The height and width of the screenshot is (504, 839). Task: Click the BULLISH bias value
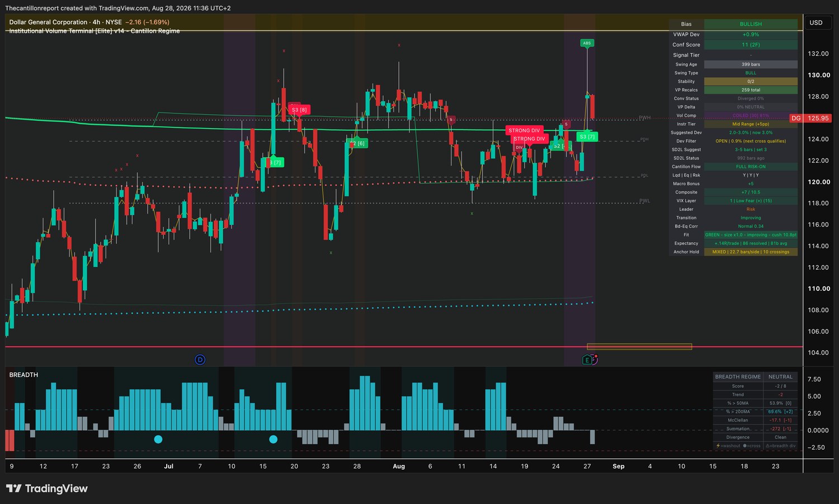[751, 24]
